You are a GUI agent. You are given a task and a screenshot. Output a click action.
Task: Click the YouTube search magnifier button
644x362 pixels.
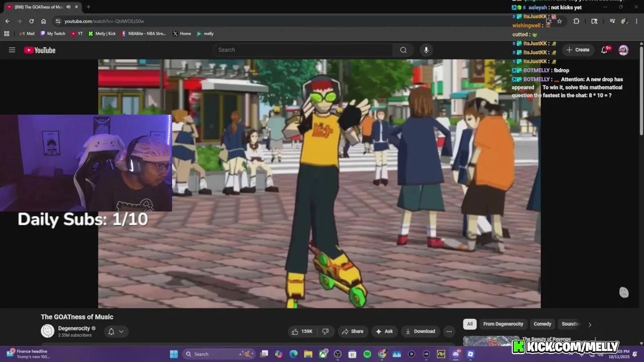tap(403, 50)
